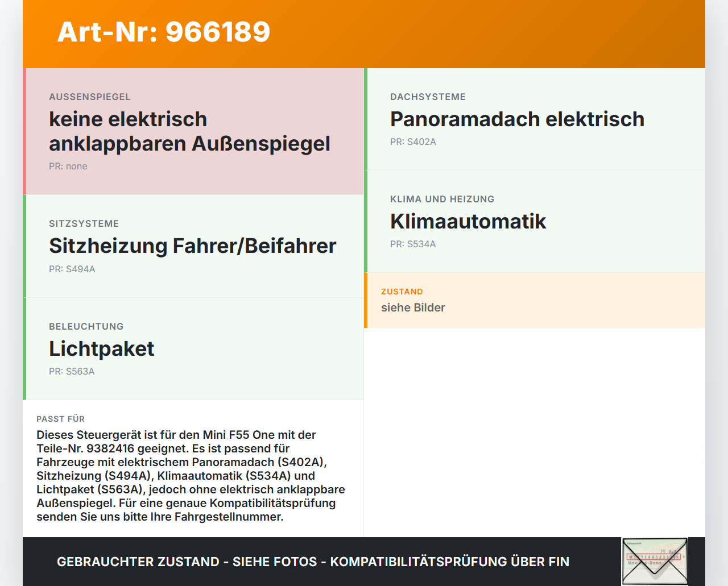Open the 'Panoramadach elektrisch' feature card
Viewport: 728px width, 586px height.
pos(517,119)
